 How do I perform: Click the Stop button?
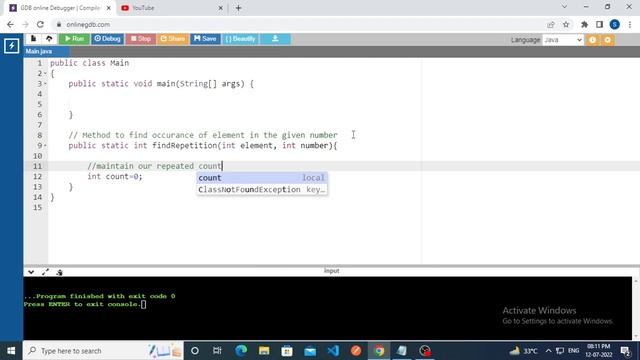141,39
